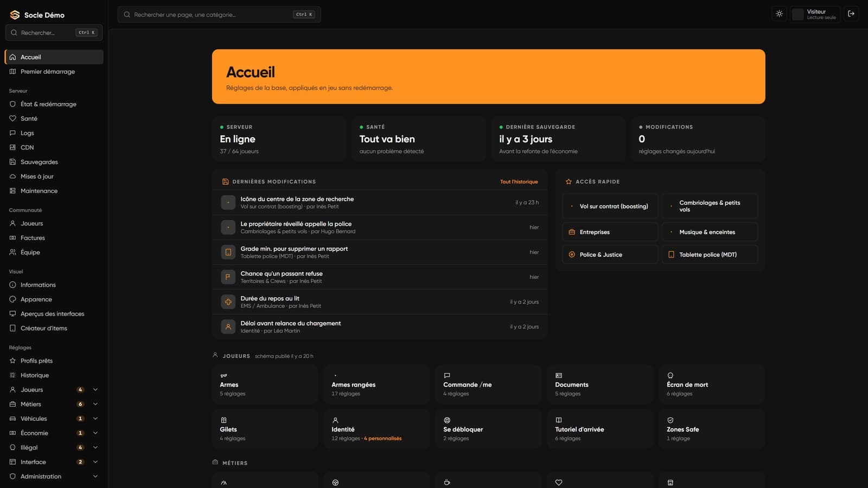
Task: Click the palette icon next to Apparence
Action: point(12,299)
